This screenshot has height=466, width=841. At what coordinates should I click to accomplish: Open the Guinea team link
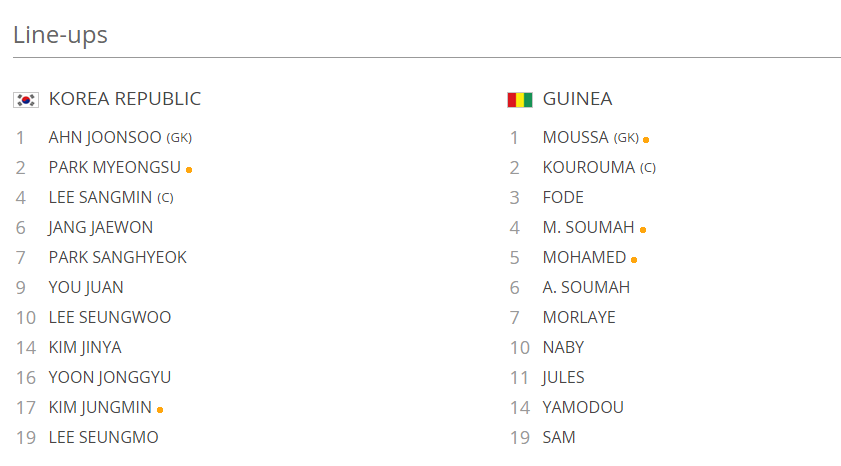(577, 99)
